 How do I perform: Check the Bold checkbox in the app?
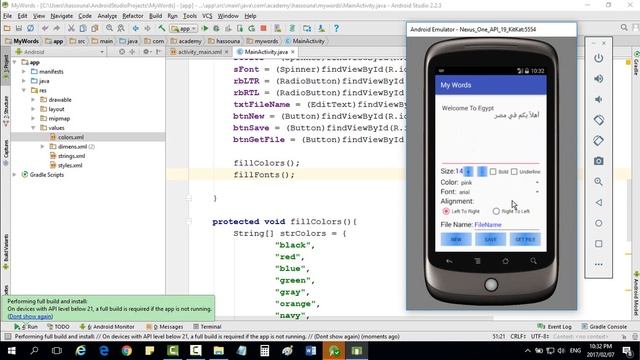tap(493, 172)
